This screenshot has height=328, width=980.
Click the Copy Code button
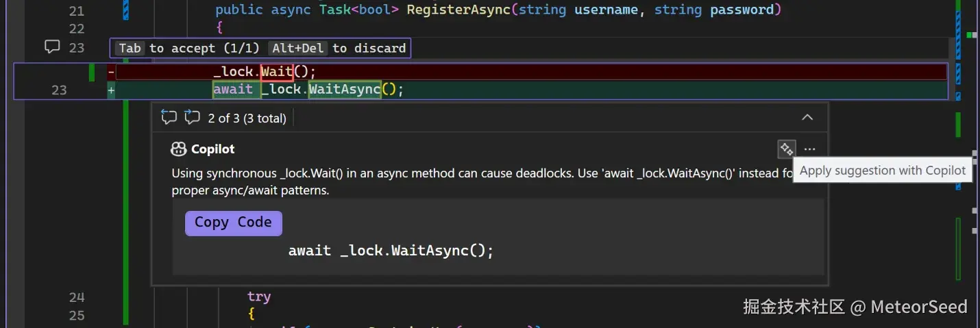[233, 223]
